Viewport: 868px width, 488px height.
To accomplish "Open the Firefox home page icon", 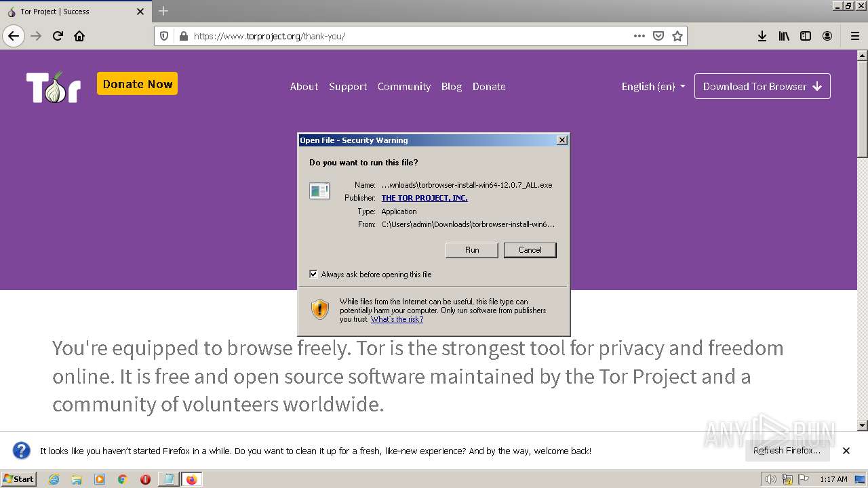I will click(x=79, y=36).
